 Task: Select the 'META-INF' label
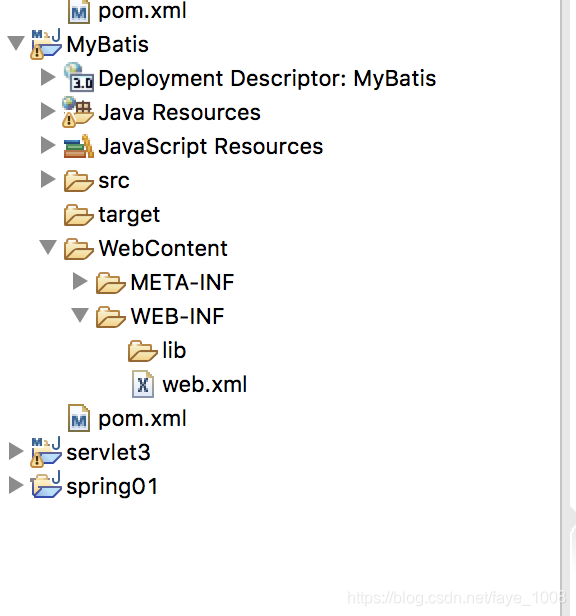(x=182, y=283)
